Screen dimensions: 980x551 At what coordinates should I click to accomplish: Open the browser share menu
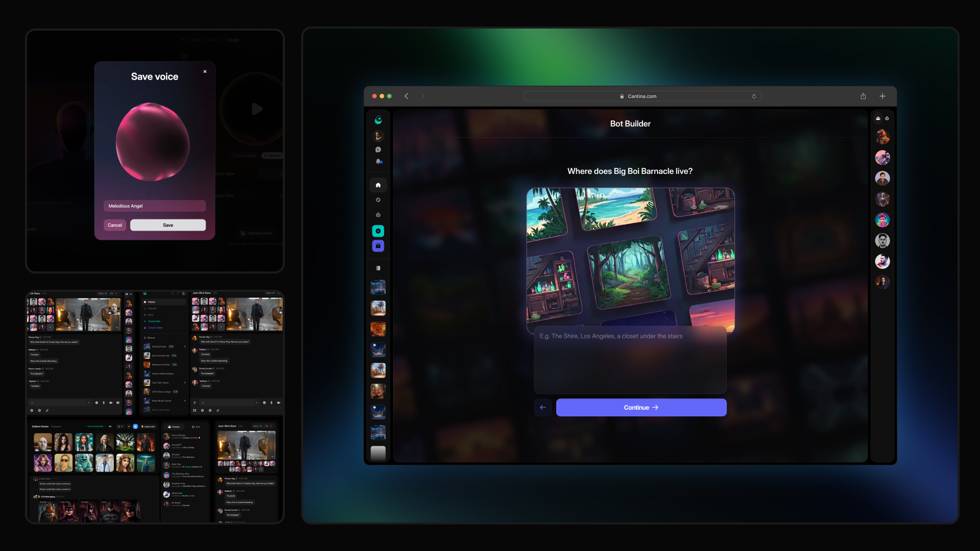(863, 96)
